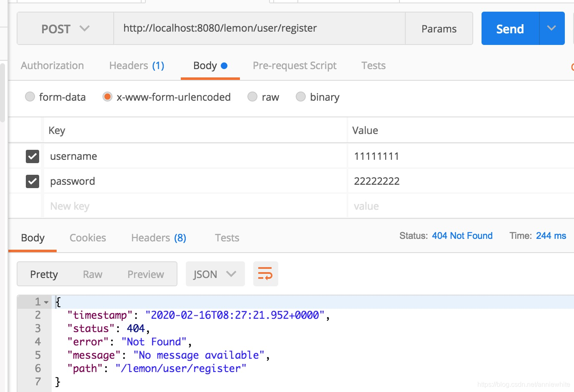Click the "/lemon/user/register" path value

(181, 368)
